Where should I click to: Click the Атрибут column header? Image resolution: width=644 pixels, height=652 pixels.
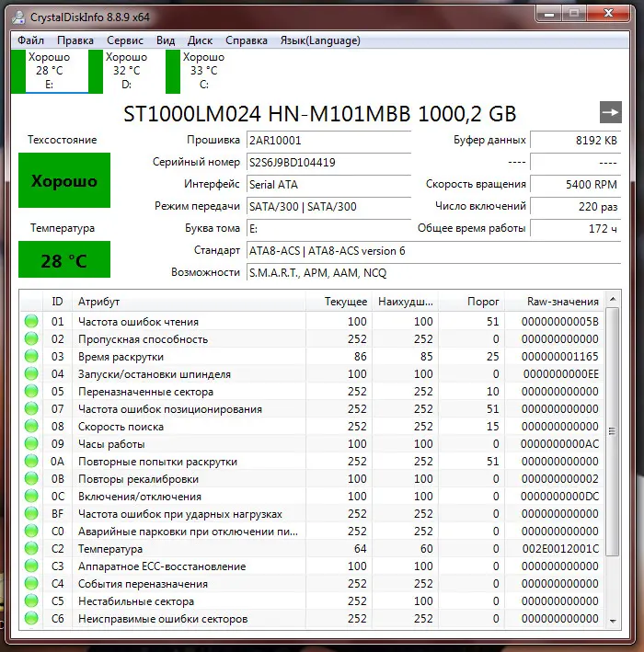pyautogui.click(x=189, y=302)
